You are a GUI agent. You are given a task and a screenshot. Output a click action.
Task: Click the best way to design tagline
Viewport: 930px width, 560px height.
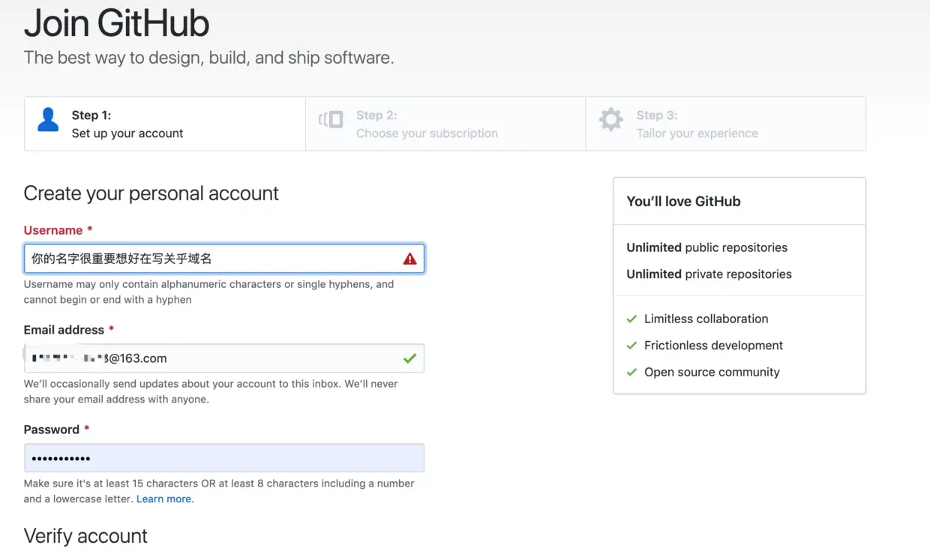click(x=208, y=58)
